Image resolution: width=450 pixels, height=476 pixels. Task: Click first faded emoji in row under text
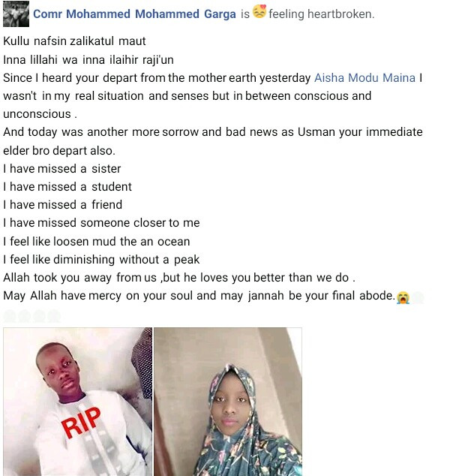tap(9, 316)
